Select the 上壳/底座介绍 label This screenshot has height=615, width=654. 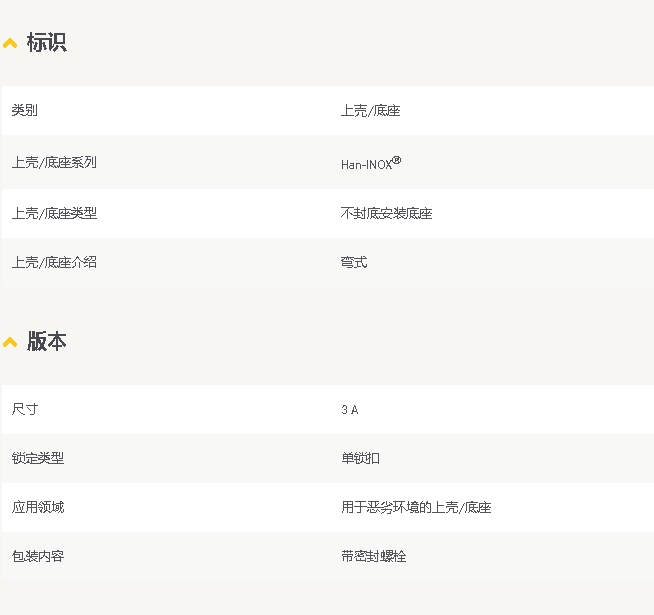54,262
